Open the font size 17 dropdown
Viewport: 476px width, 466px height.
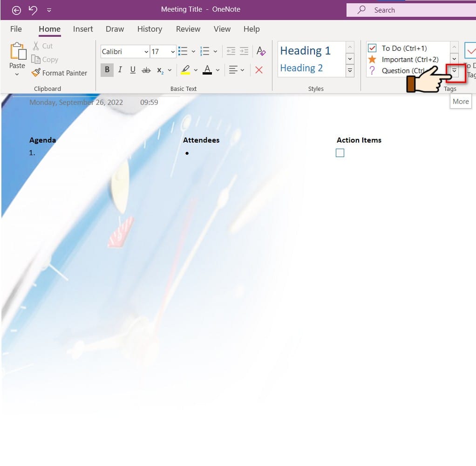173,52
